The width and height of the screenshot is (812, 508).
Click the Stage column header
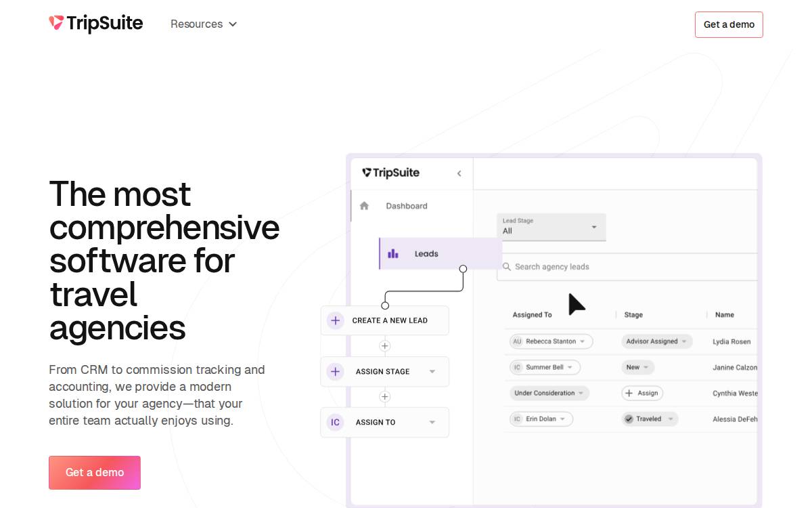(633, 315)
